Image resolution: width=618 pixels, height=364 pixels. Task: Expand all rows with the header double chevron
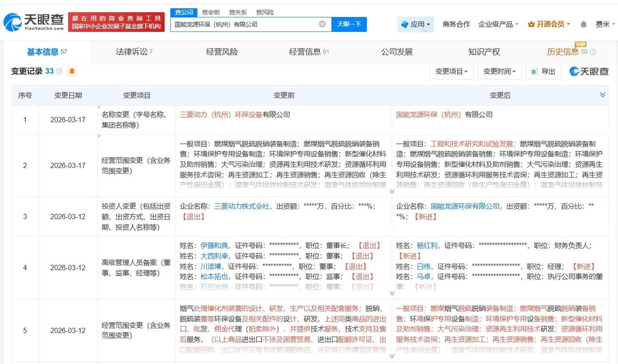603,95
